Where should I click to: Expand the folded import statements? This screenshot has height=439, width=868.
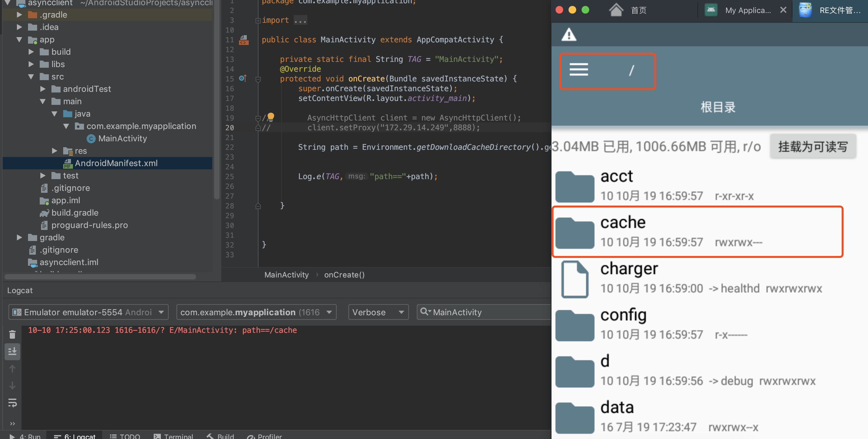(258, 21)
